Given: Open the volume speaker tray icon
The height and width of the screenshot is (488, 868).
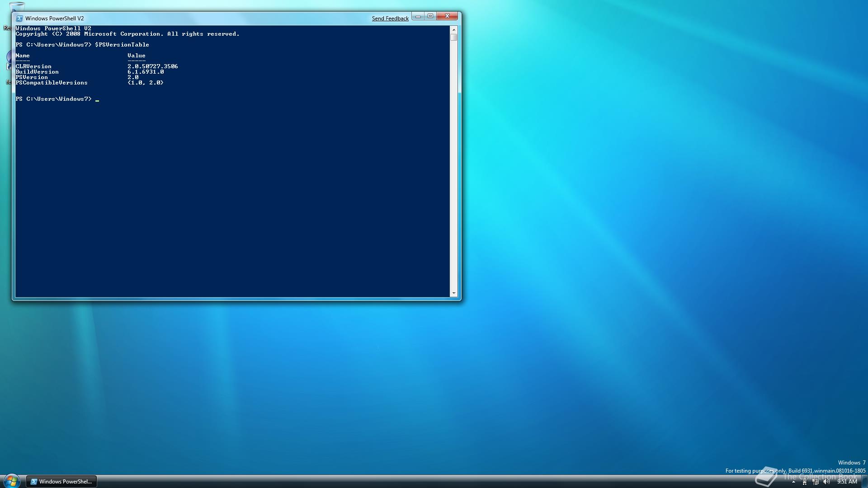Looking at the screenshot, I should (826, 482).
